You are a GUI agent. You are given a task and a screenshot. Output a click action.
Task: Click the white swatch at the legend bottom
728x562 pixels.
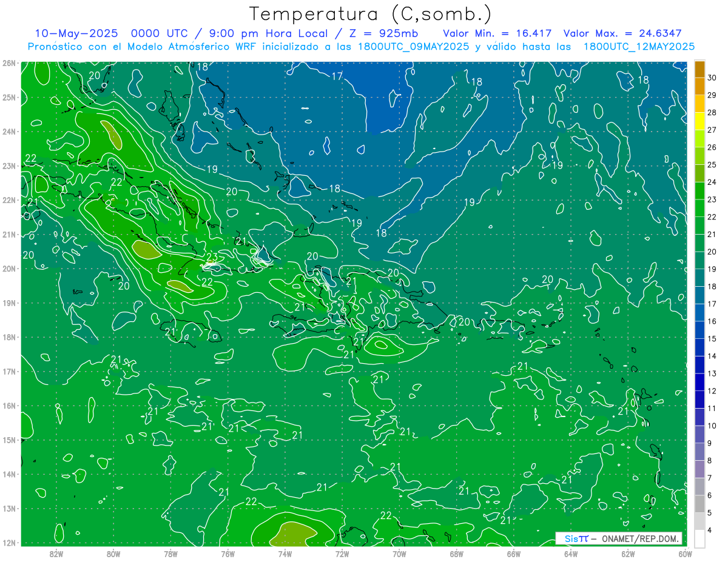[x=699, y=538]
